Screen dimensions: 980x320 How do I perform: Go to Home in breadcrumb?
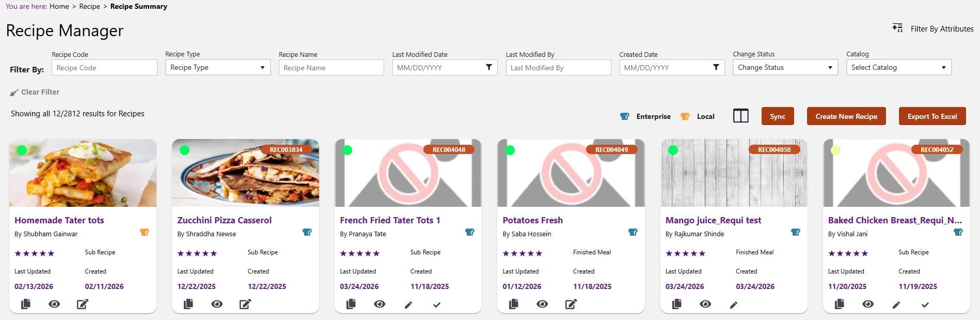tap(59, 6)
